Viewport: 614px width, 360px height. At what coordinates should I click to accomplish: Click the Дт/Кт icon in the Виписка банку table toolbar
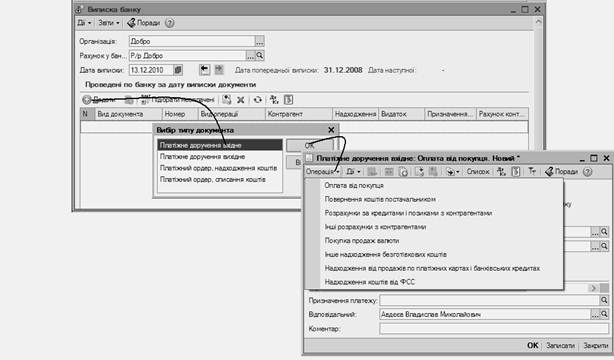[274, 100]
